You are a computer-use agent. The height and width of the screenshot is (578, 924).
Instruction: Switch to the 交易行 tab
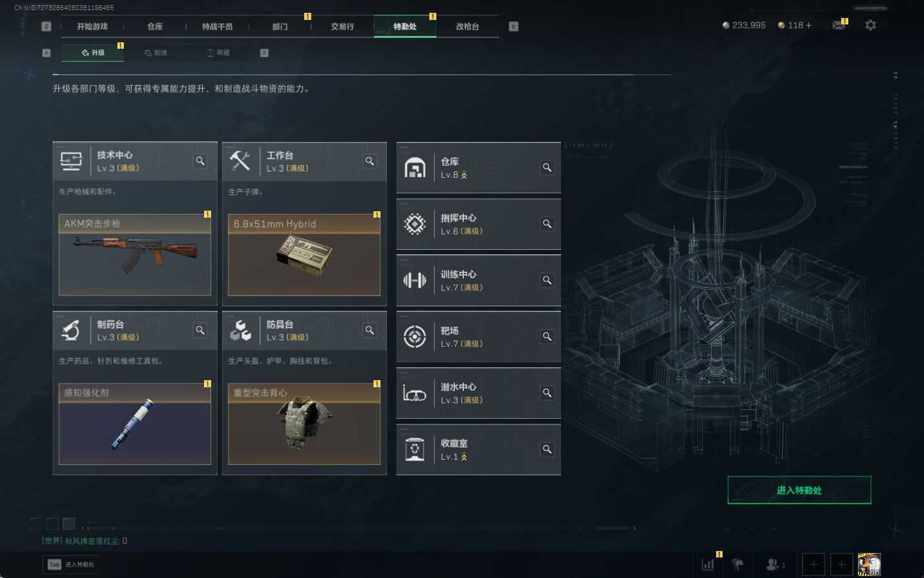pos(342,26)
